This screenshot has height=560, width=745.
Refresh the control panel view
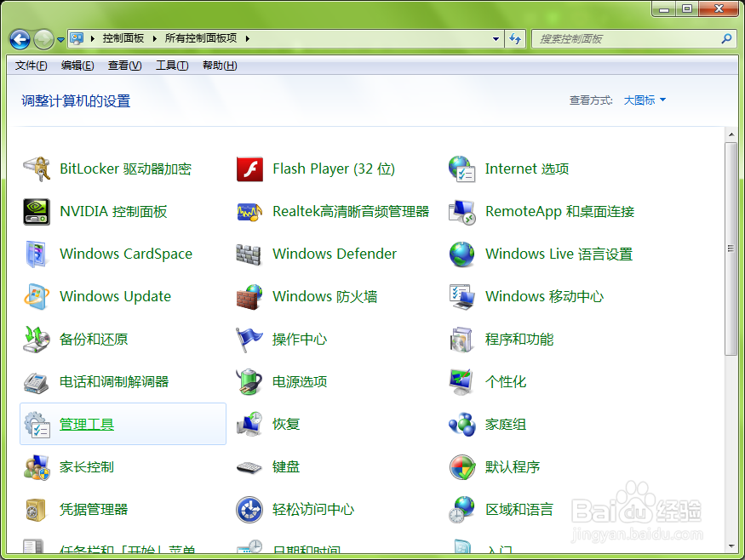coord(515,39)
